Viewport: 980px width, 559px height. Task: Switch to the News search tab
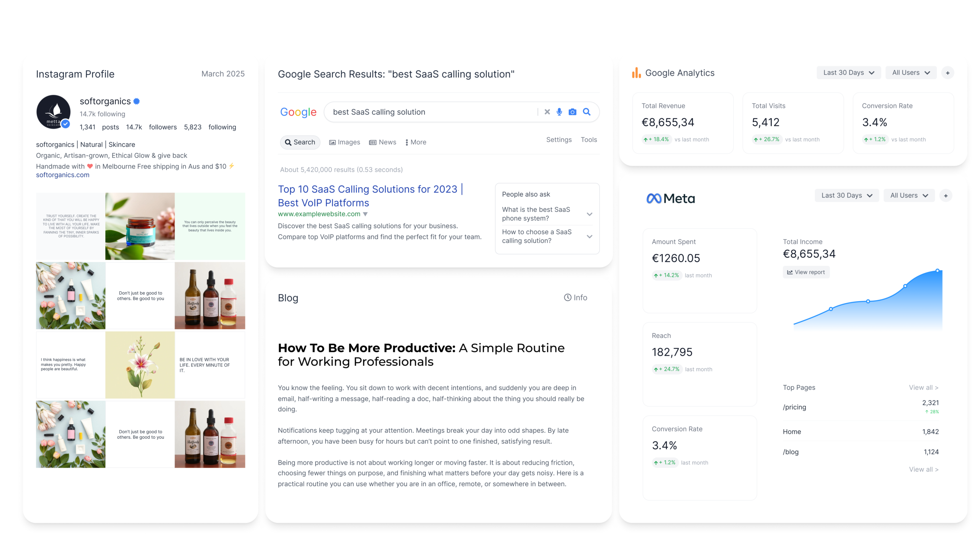(x=382, y=142)
